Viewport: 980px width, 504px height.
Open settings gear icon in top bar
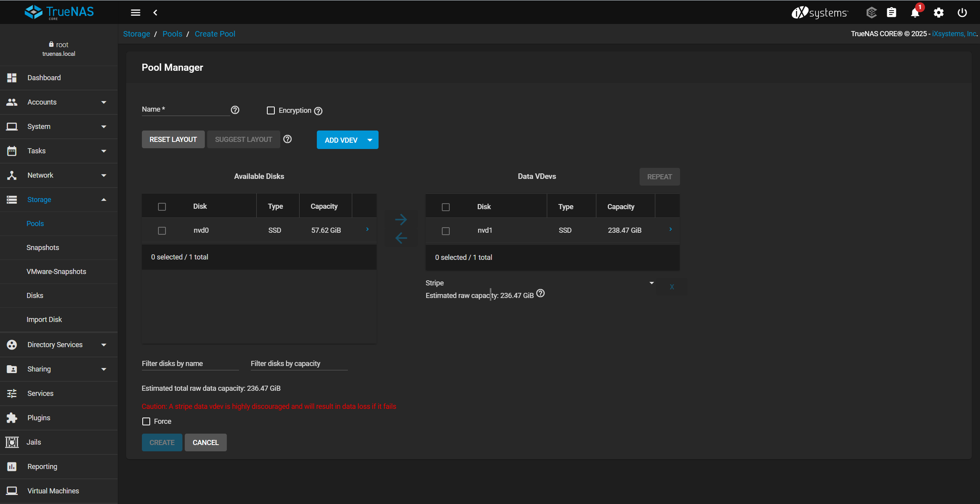[x=938, y=13]
